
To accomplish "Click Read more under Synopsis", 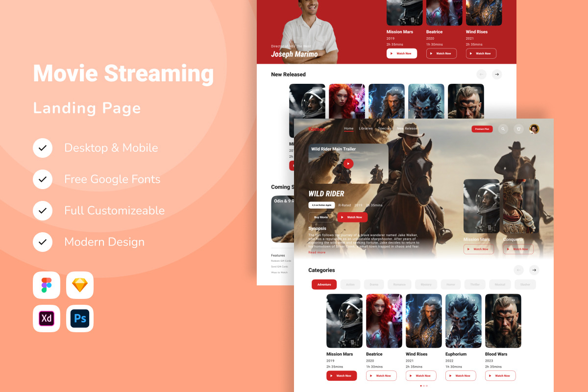I will pyautogui.click(x=317, y=252).
